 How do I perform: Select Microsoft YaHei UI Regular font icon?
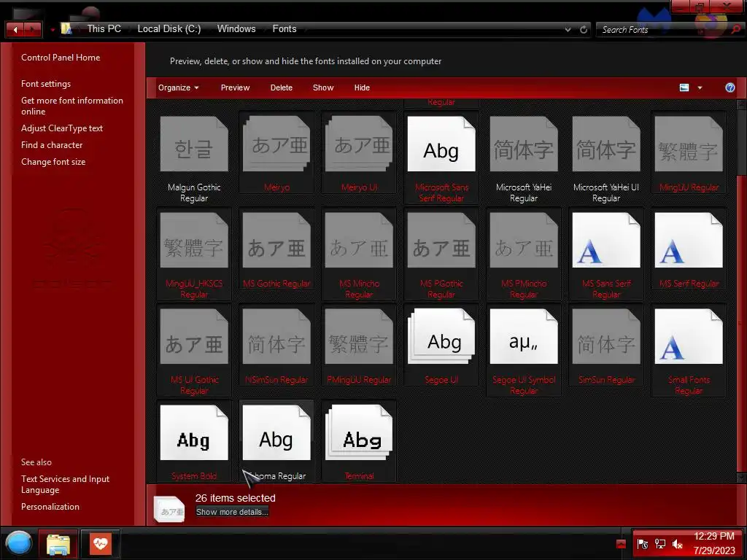606,144
